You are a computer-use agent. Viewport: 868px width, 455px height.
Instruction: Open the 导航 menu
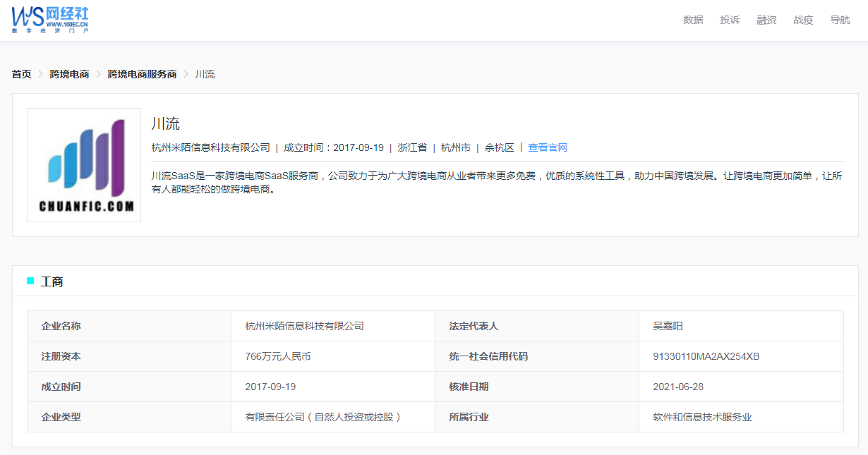tap(840, 20)
